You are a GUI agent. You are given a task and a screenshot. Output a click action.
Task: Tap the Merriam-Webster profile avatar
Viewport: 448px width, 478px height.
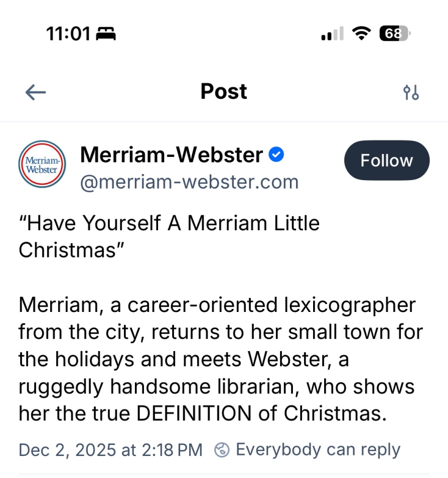(x=42, y=164)
